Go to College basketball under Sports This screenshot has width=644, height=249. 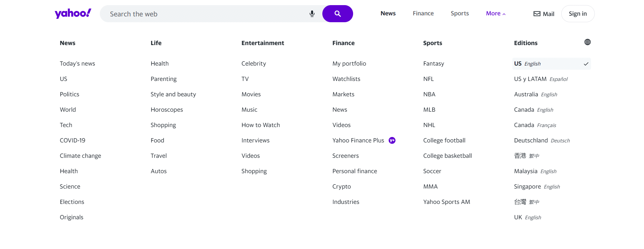[447, 156]
